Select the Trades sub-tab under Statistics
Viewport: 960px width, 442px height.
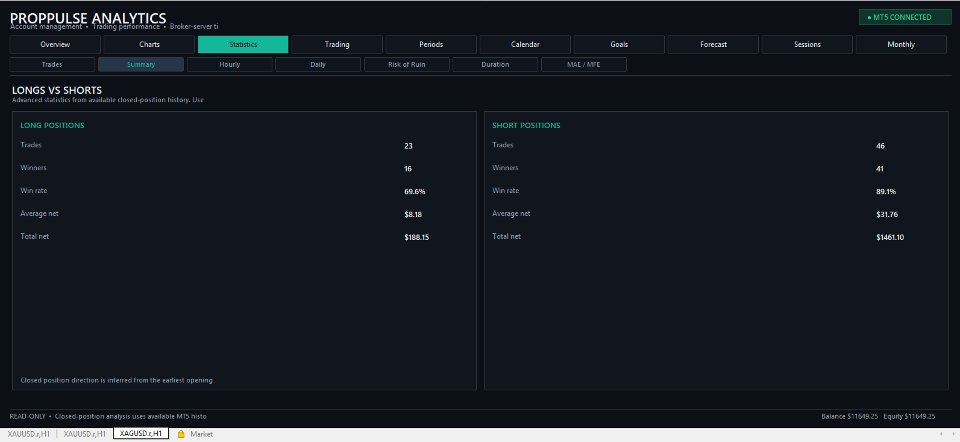pos(52,65)
